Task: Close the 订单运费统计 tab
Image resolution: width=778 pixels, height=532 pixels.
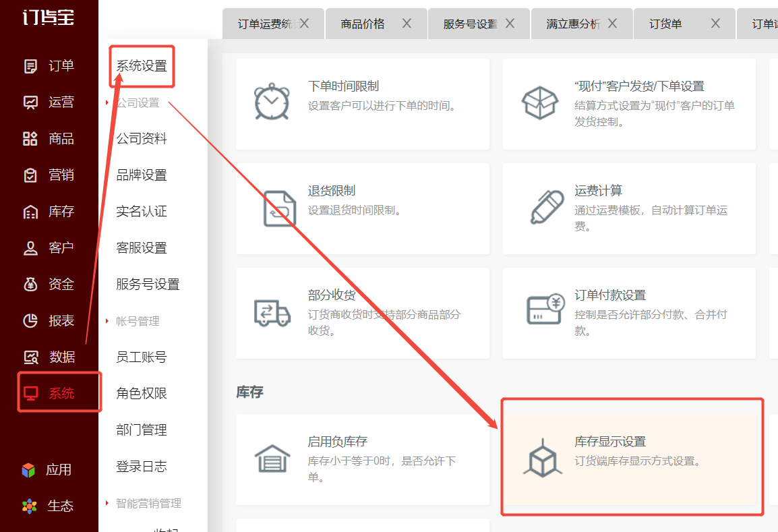Action: pyautogui.click(x=304, y=24)
